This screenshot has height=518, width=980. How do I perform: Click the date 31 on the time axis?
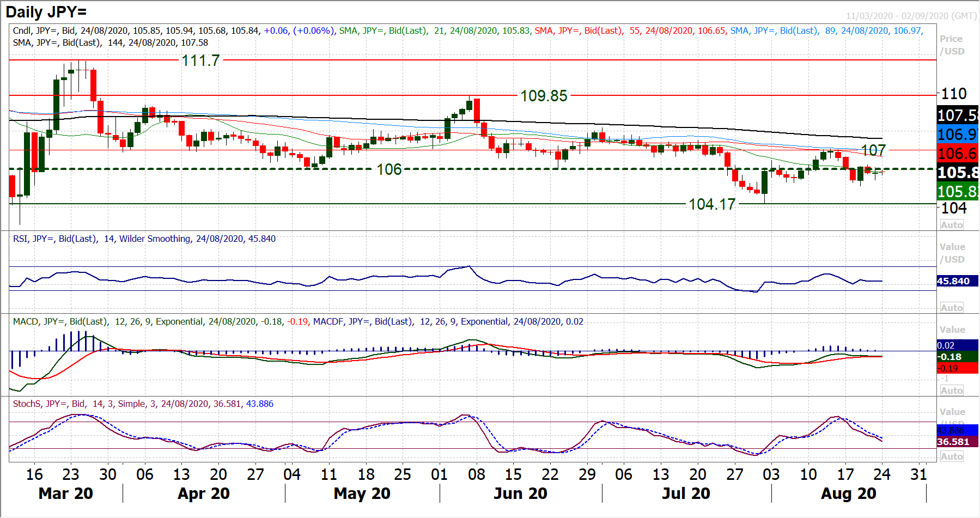pos(919,474)
